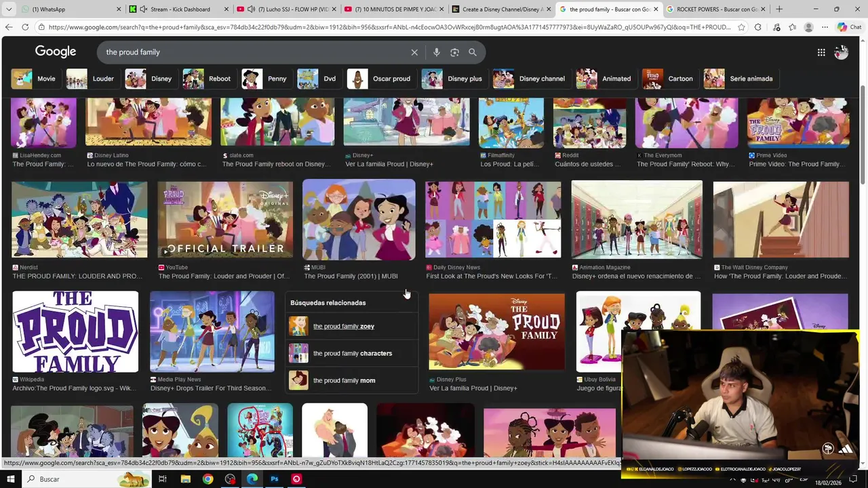This screenshot has width=868, height=488.
Task: Close the WhatsApp tab
Action: pos(119,9)
